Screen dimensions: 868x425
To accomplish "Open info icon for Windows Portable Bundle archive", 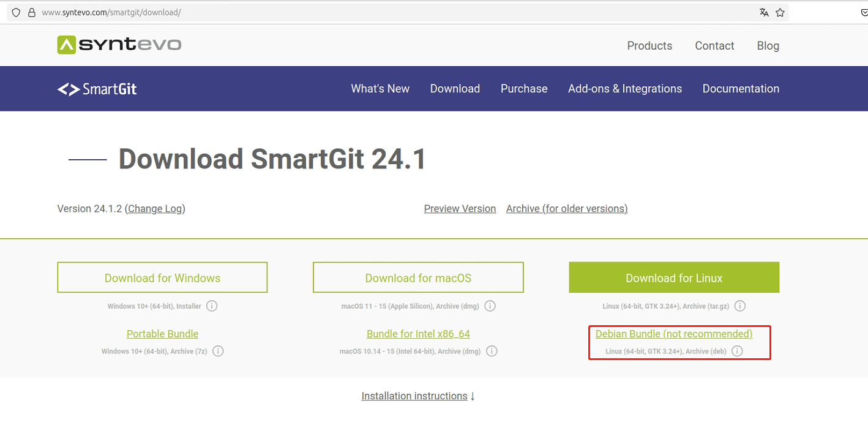I will coord(218,352).
